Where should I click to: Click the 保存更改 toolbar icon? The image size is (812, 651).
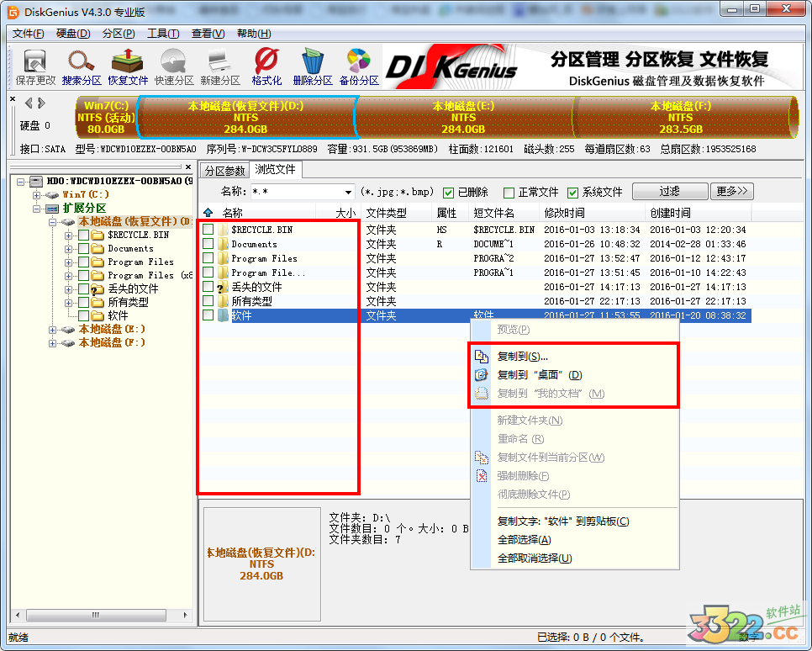point(34,66)
